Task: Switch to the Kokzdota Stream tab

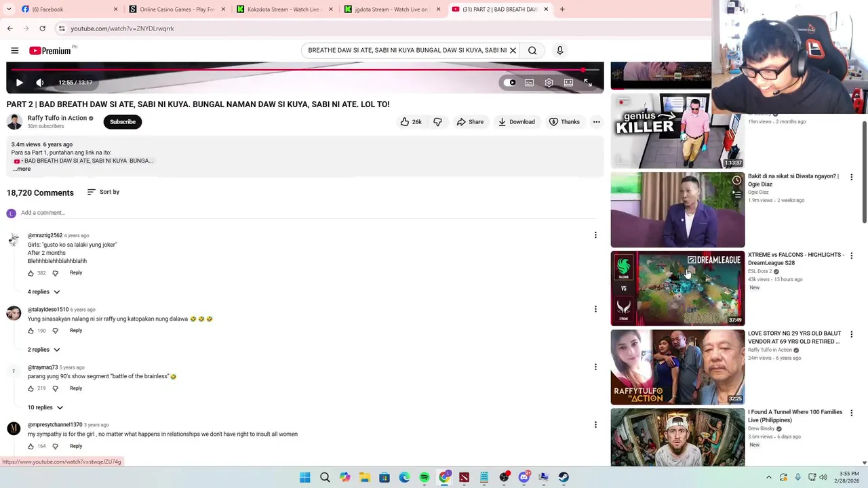Action: click(284, 9)
